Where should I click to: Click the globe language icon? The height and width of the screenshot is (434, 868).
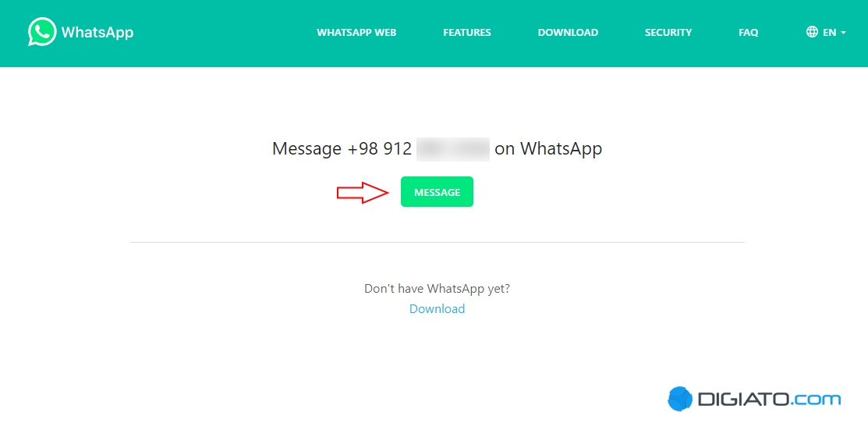click(812, 32)
